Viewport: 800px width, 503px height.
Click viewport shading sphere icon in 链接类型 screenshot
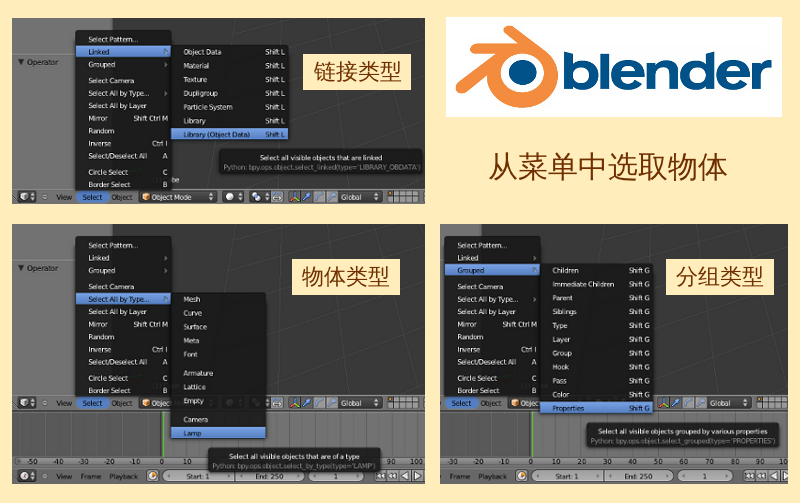tap(234, 197)
